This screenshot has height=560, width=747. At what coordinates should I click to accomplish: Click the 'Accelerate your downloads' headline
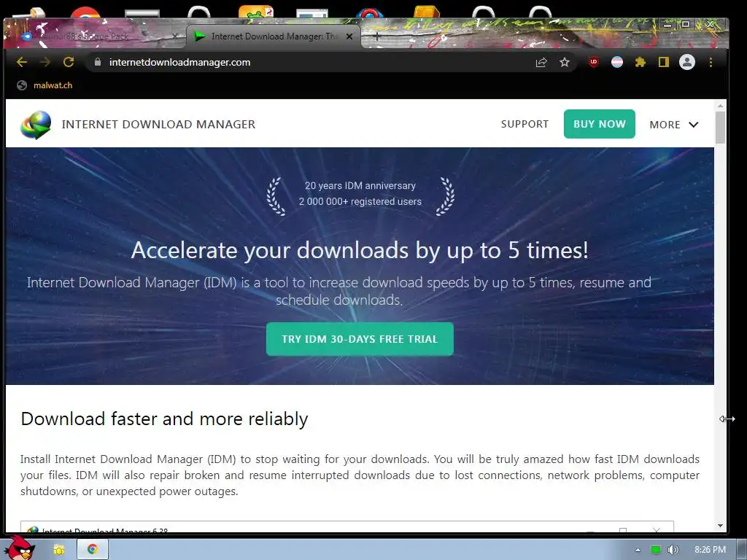(360, 250)
